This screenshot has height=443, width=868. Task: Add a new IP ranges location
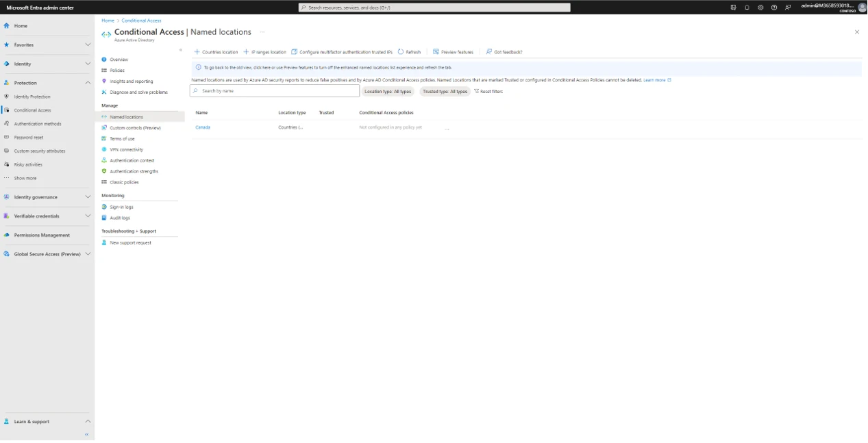[x=265, y=52]
